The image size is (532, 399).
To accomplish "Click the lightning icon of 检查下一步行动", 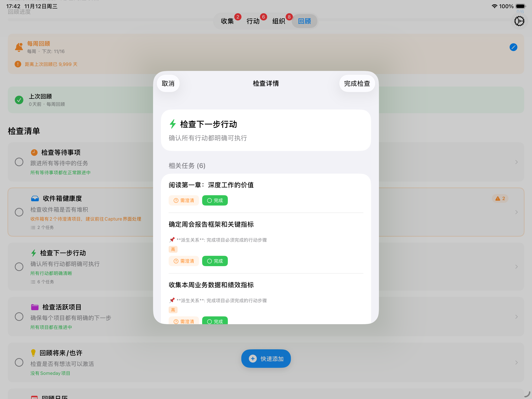I will point(33,253).
